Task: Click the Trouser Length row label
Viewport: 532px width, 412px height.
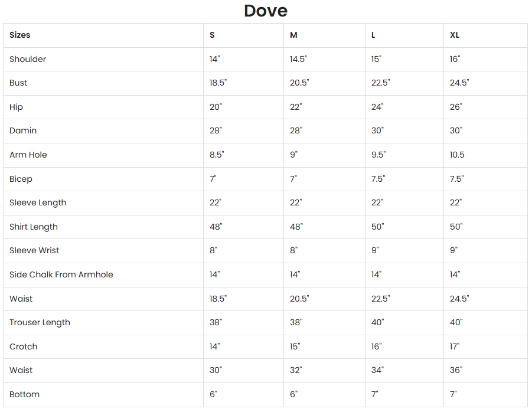Action: coord(40,322)
